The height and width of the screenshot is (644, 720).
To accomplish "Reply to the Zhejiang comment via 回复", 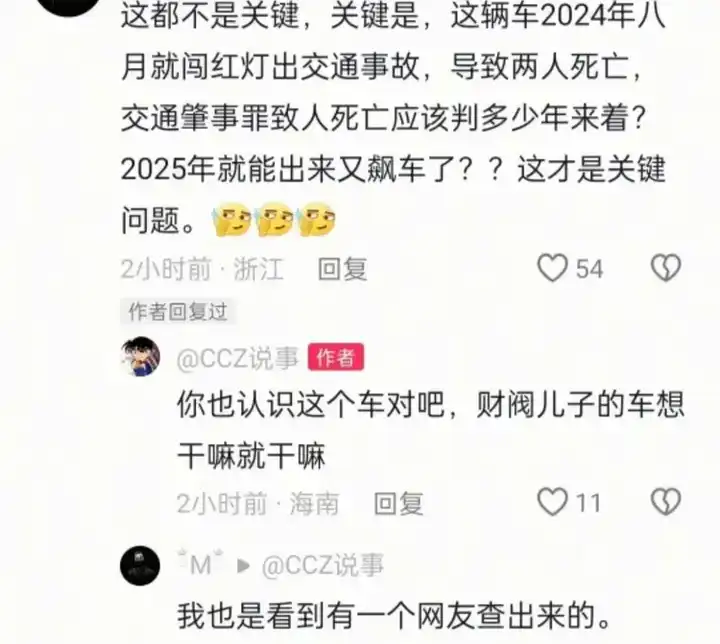I will (x=343, y=269).
